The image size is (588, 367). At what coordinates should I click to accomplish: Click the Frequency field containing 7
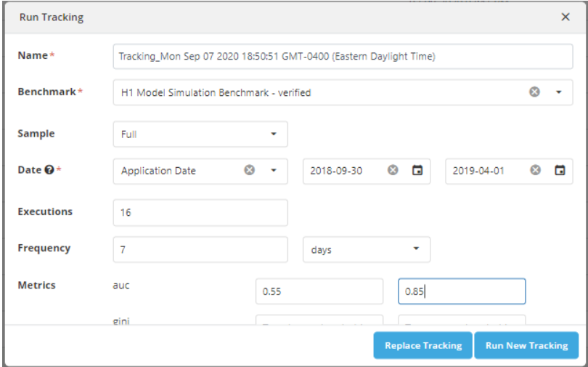(200, 249)
